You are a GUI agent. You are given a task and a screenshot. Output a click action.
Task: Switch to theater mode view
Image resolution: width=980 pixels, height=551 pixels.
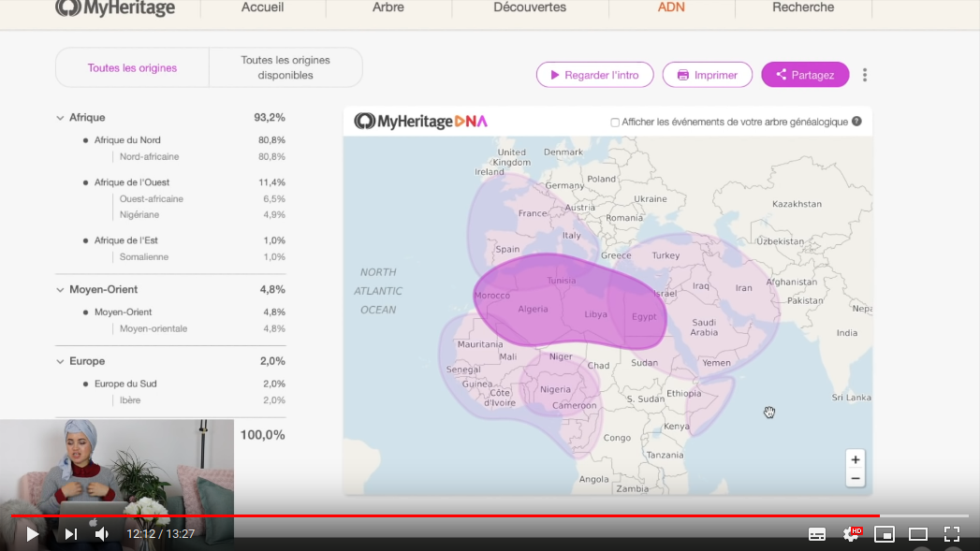pyautogui.click(x=918, y=534)
